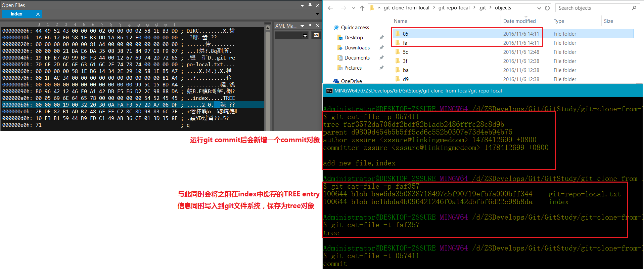The width and height of the screenshot is (644, 269).
Task: Click the hex editor scrollbar up arrow
Action: pos(268,28)
